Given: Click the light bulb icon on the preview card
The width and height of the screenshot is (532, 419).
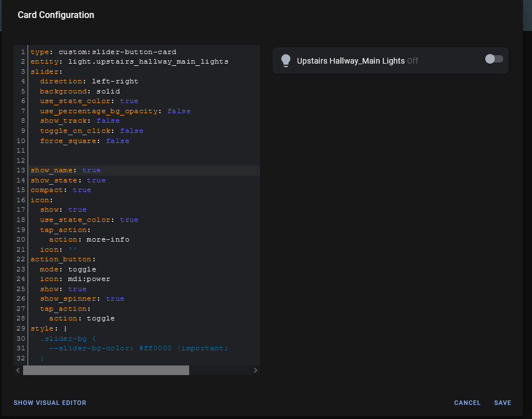Looking at the screenshot, I should (x=285, y=60).
